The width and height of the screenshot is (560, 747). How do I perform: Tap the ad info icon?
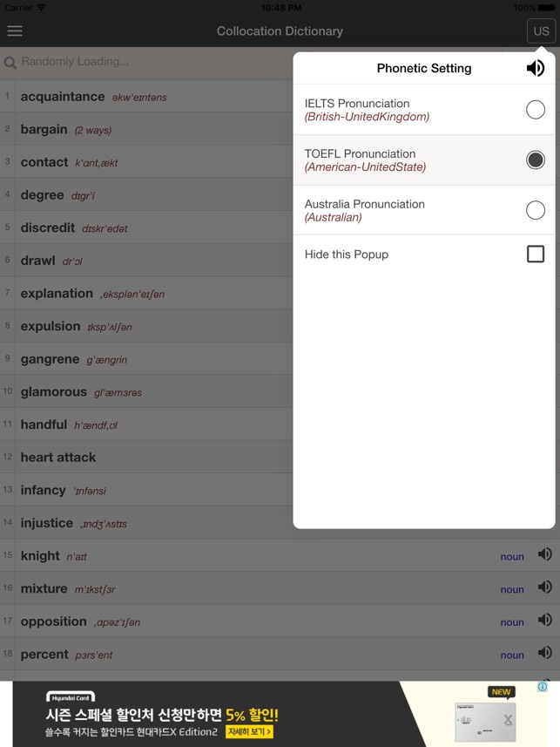click(542, 687)
